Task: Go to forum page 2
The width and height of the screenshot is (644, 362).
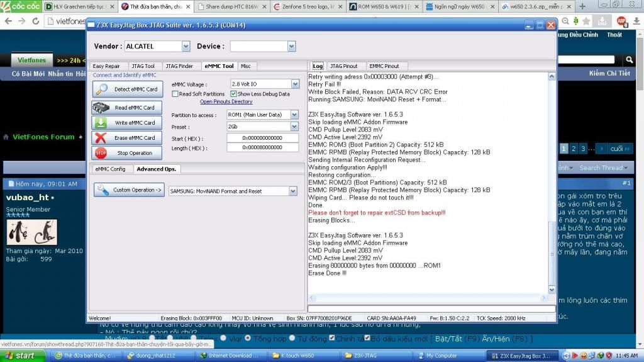Action: pos(574,149)
